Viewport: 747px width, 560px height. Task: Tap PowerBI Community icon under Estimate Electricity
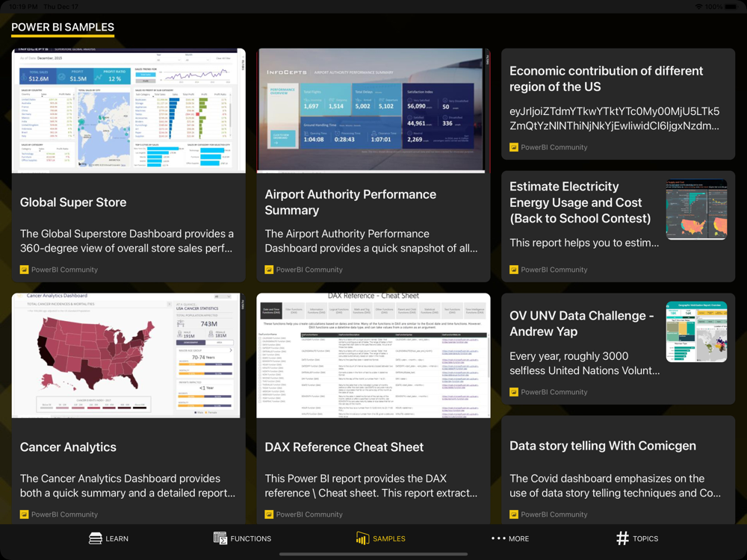coord(514,270)
